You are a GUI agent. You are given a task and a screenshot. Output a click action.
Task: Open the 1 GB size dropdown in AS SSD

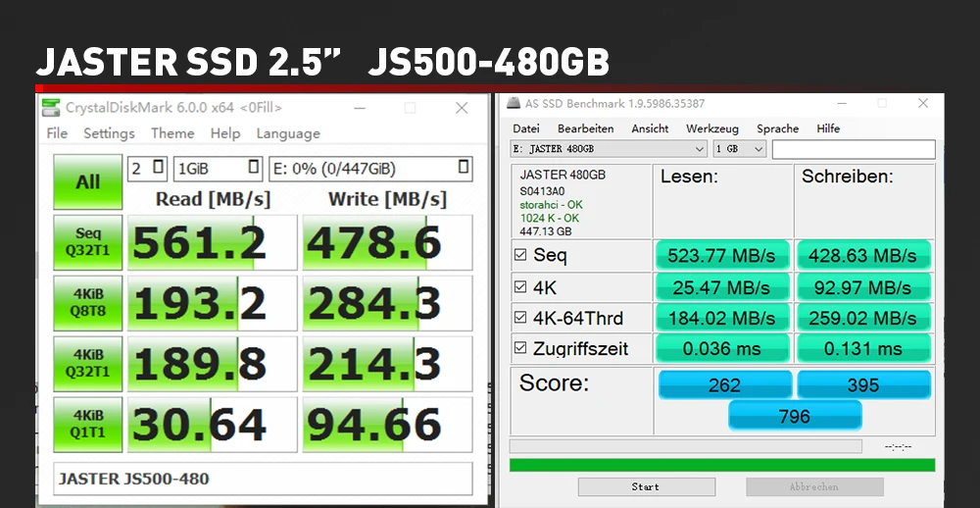coord(739,149)
